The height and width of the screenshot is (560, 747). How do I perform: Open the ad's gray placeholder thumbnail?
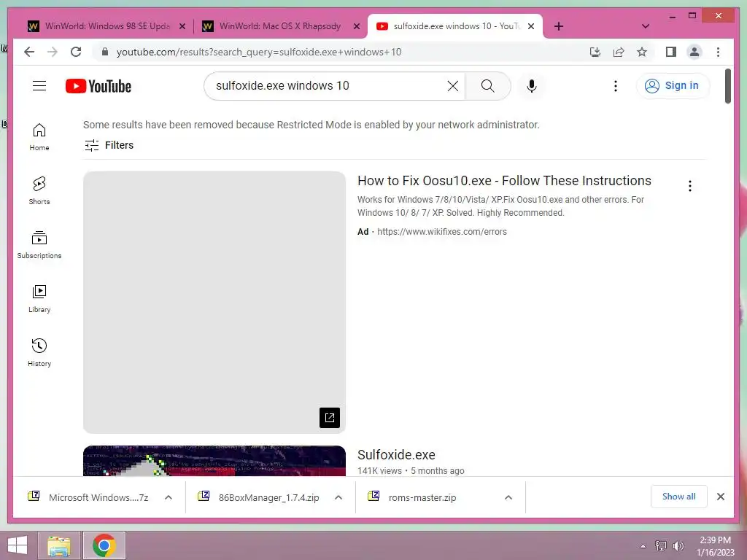pyautogui.click(x=214, y=303)
